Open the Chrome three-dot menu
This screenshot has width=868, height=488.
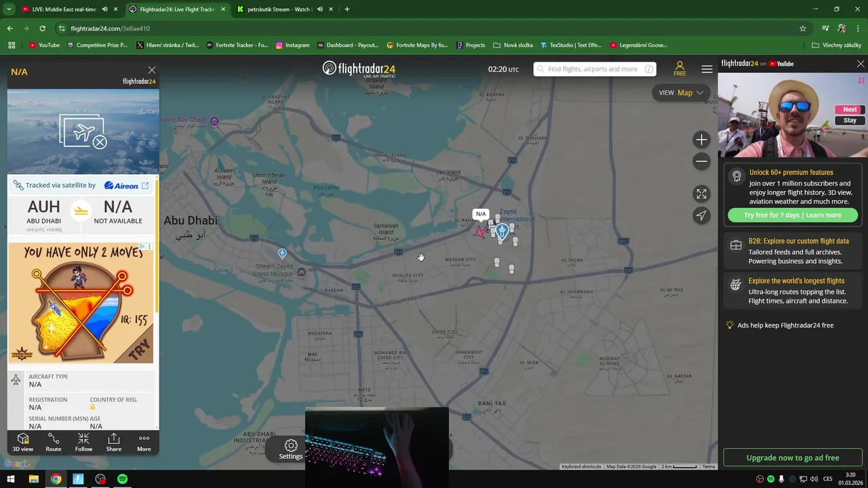[x=858, y=28]
